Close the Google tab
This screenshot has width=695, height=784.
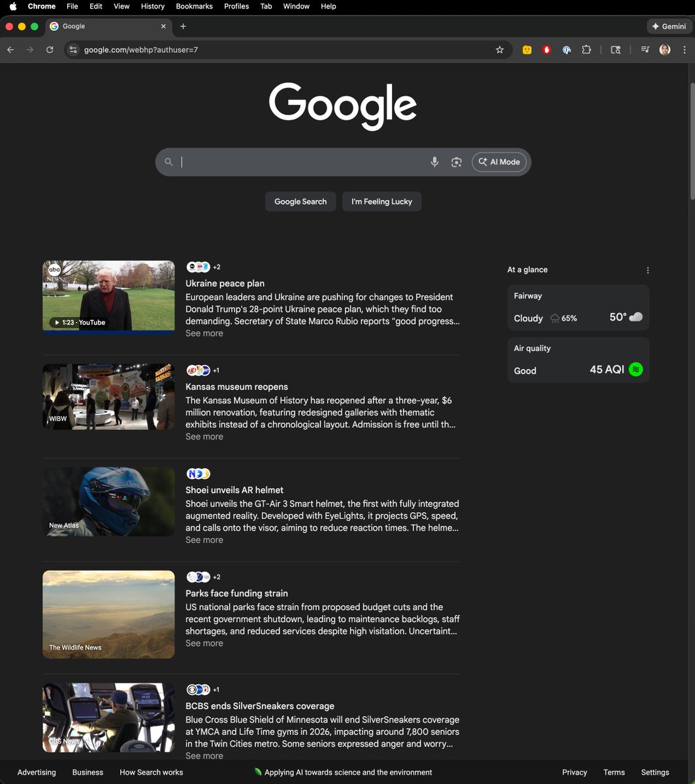[163, 26]
